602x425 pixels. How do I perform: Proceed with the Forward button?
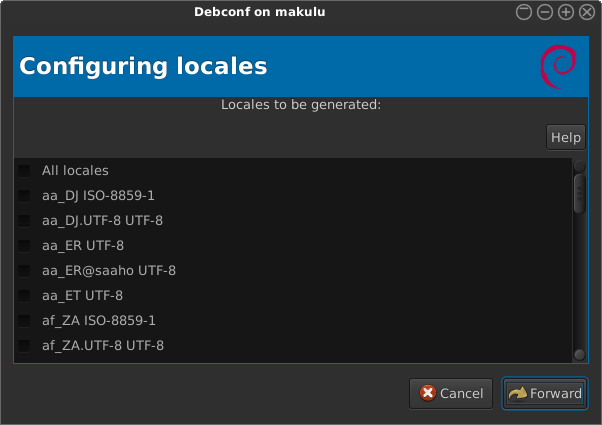(544, 393)
